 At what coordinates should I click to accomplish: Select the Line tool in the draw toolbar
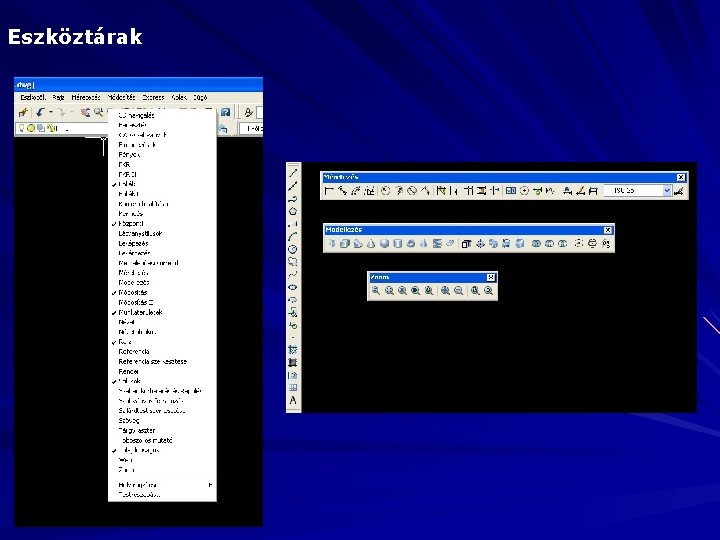[x=293, y=173]
